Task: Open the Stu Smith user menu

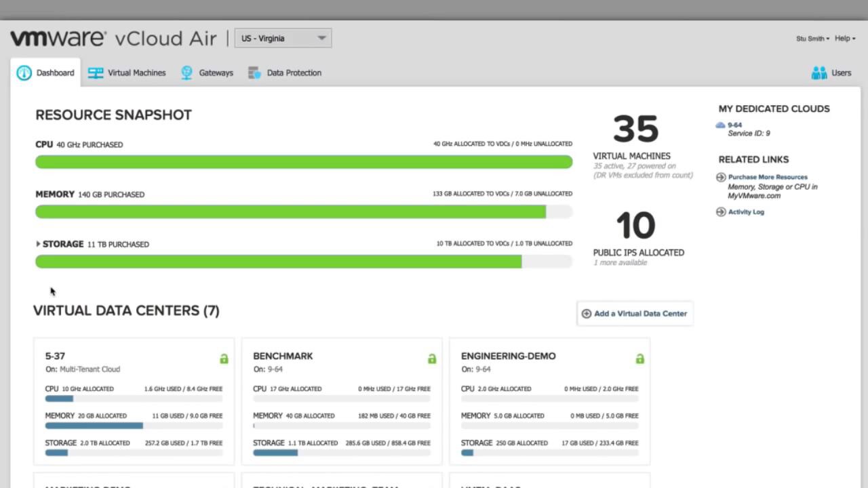Action: point(812,39)
